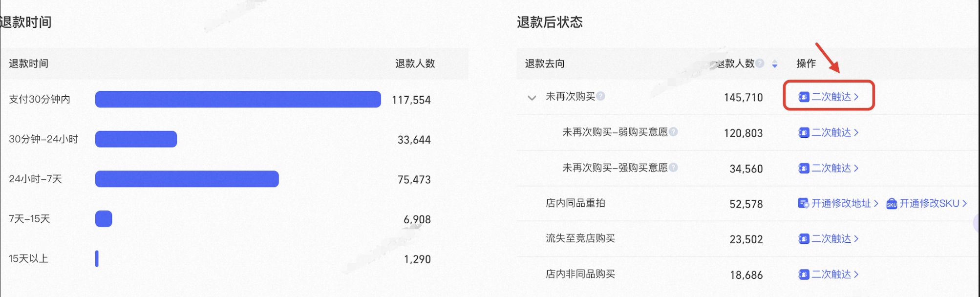Click help icon beside 未再次购买-弱购买意愿
This screenshot has height=297, width=980.
click(673, 131)
